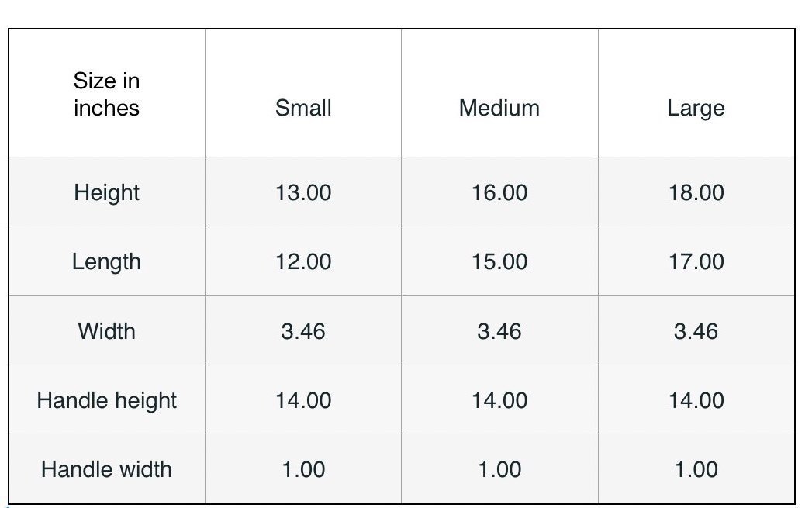Select the Small height value 13.00
Image resolution: width=812 pixels, height=508 pixels.
[303, 192]
